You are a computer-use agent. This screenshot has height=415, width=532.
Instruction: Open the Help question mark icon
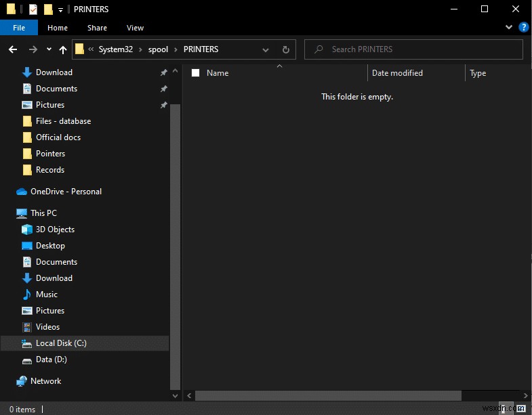pyautogui.click(x=523, y=27)
